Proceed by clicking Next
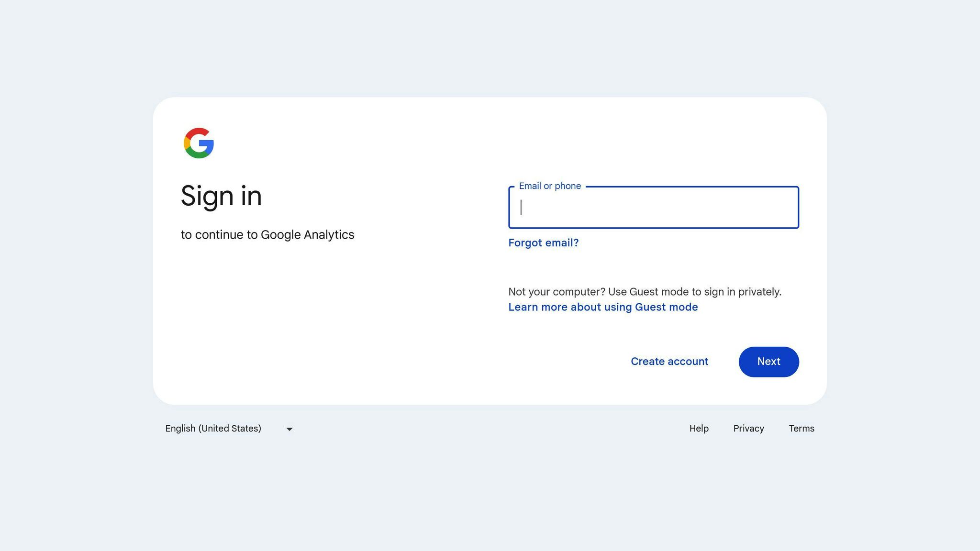This screenshot has width=980, height=551. coord(768,362)
